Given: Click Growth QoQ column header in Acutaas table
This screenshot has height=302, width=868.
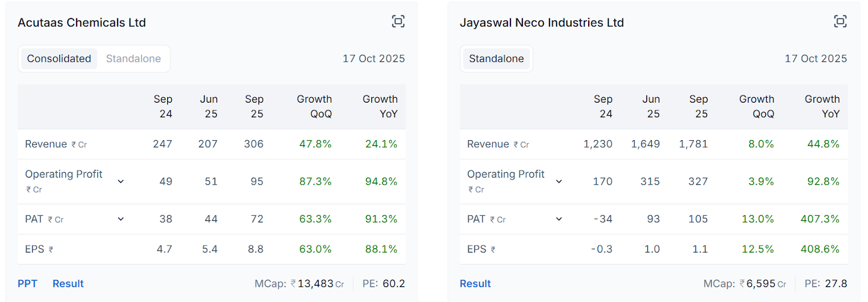Looking at the screenshot, I should [315, 106].
